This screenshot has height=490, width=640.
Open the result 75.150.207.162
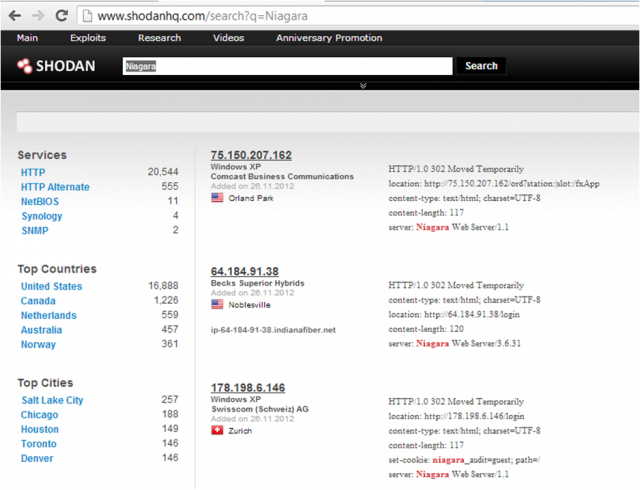(251, 155)
